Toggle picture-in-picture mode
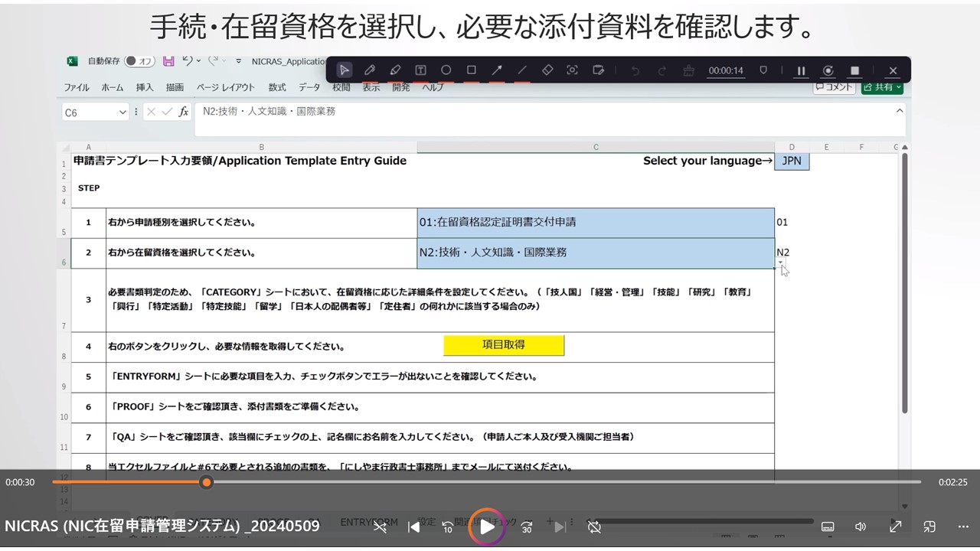Image resolution: width=980 pixels, height=551 pixels. tap(929, 527)
